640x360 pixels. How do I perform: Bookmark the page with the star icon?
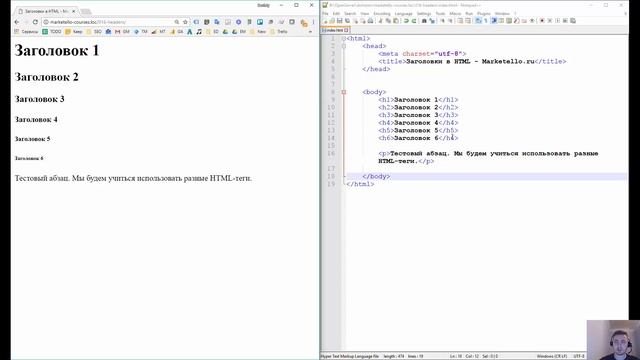pos(185,22)
